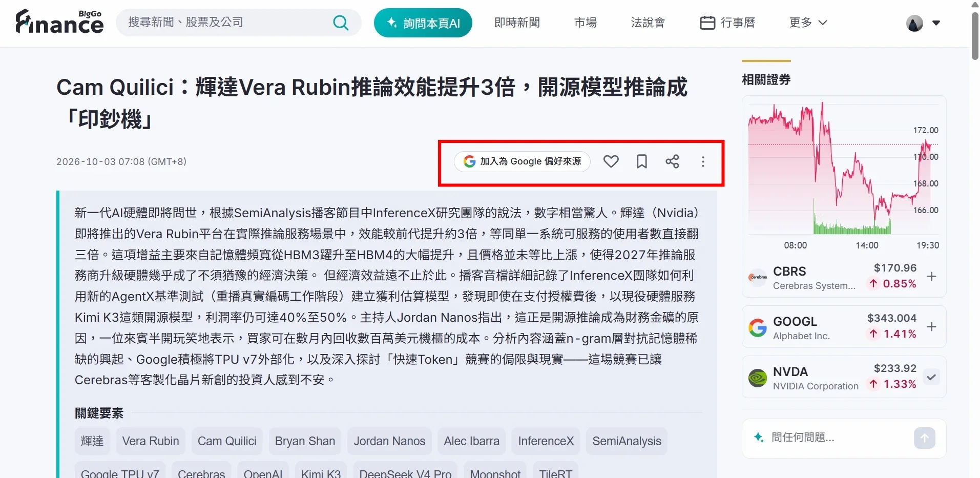The width and height of the screenshot is (980, 478).
Task: Add CBRS to watchlist
Action: tap(931, 277)
